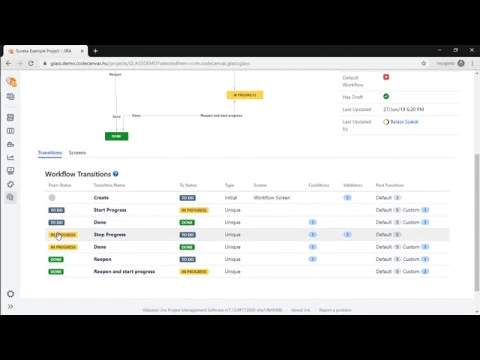The width and height of the screenshot is (480, 360).
Task: Reload the page
Action: coord(31,63)
